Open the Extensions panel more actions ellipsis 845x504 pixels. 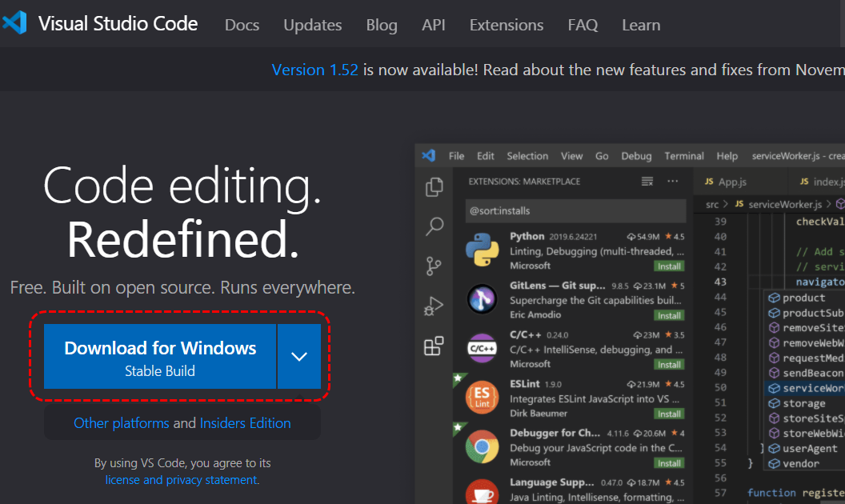672,181
